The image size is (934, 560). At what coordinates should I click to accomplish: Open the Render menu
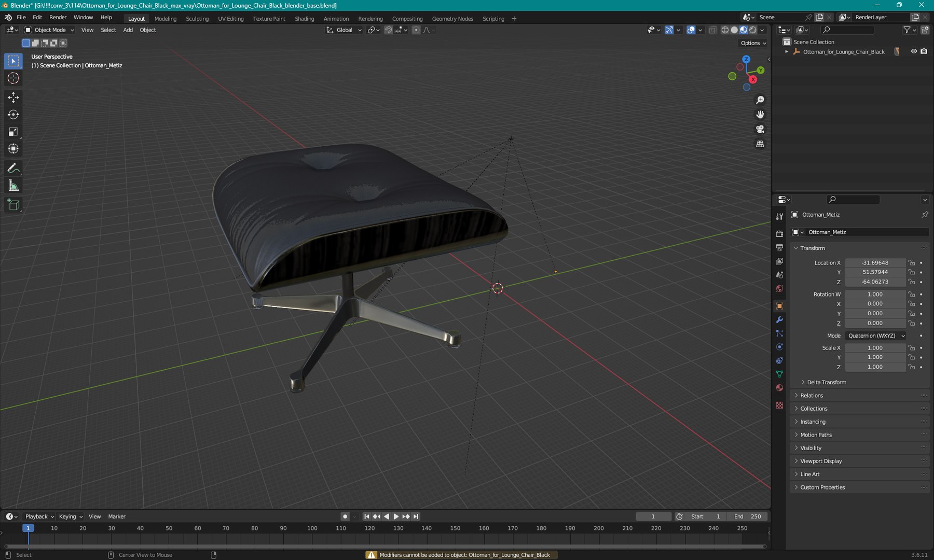58,17
